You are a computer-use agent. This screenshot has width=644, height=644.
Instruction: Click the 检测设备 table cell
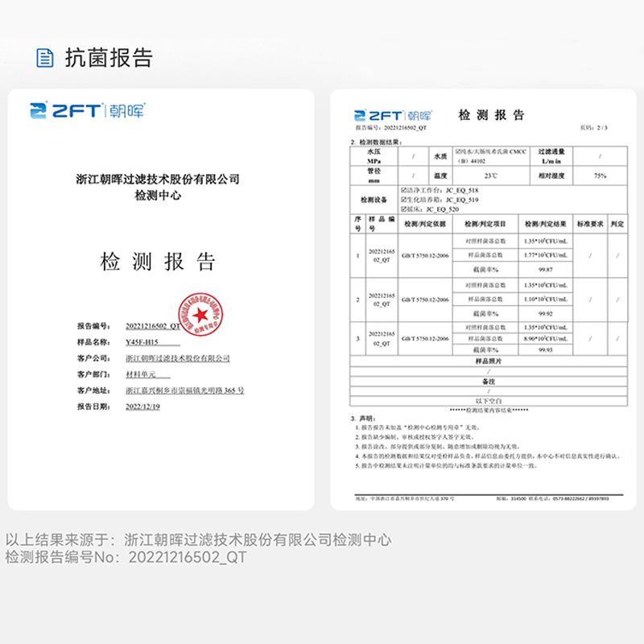[x=374, y=200]
